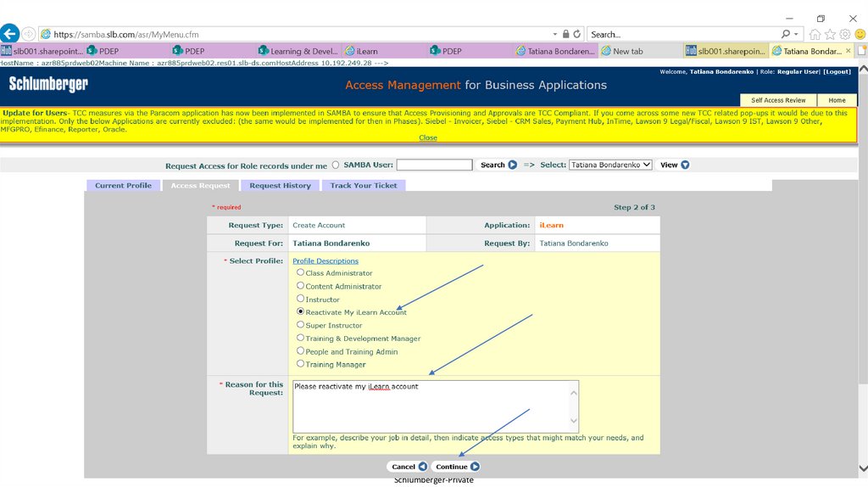Click Self Access Review button
Viewport: 868px width, 487px height.
778,100
